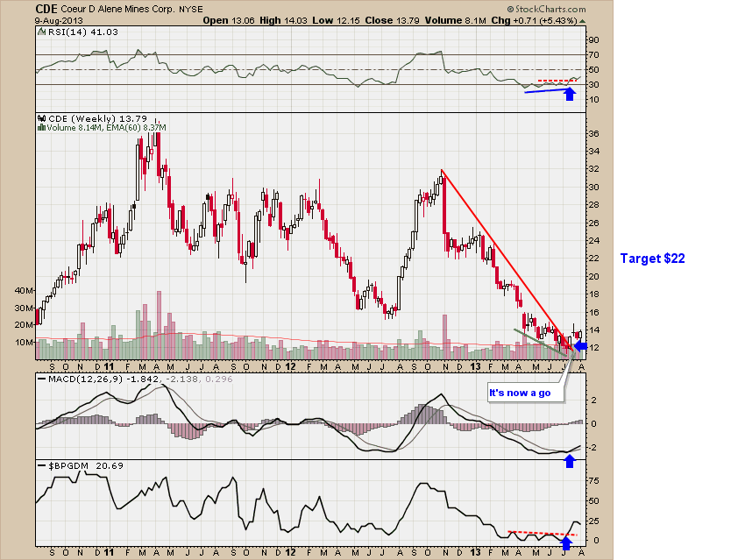
Task: Click the black legend dash before MACD(12,26,9)
Action: click(42, 379)
